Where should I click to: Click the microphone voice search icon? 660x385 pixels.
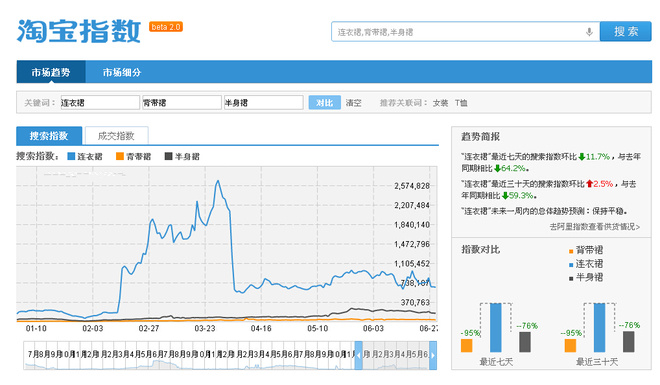click(x=589, y=32)
